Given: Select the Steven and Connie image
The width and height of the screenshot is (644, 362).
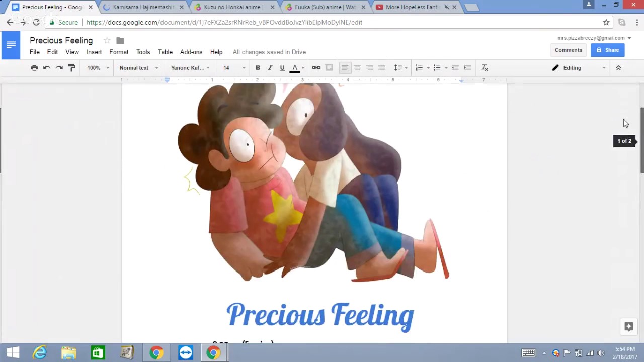Looking at the screenshot, I should 313,183.
